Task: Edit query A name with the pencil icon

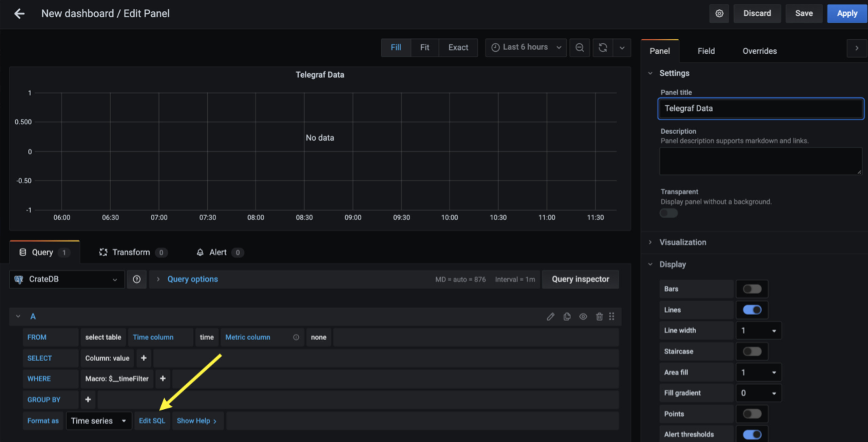Action: click(550, 317)
